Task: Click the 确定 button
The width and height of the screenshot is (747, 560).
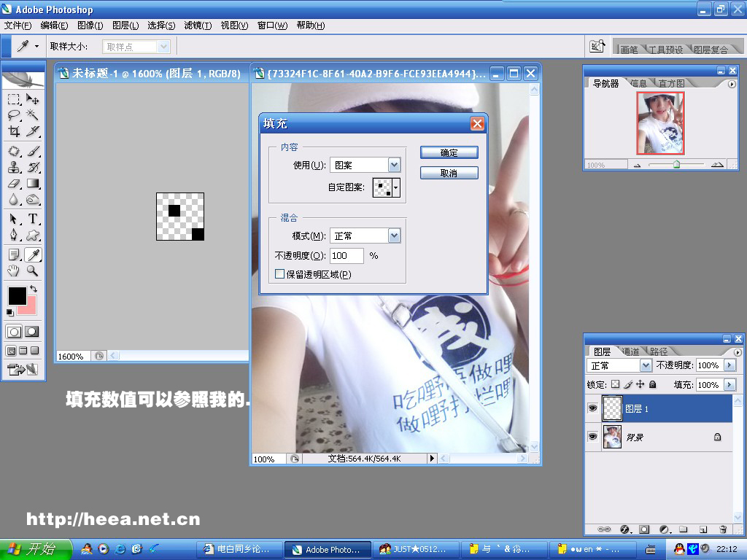Action: click(x=449, y=152)
